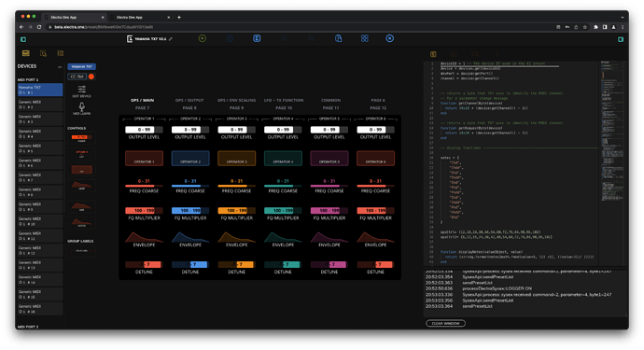Click the browser back arrow

pos(21,27)
